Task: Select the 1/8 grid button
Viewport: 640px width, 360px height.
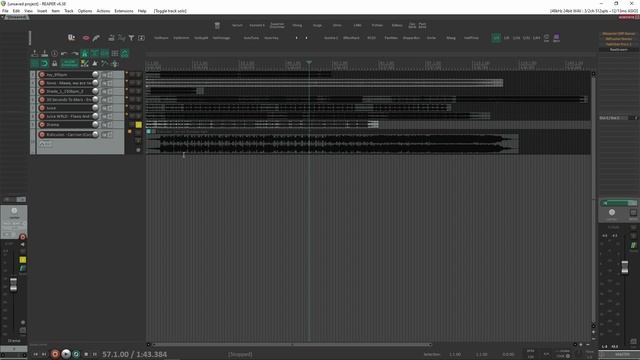Action: click(x=506, y=38)
